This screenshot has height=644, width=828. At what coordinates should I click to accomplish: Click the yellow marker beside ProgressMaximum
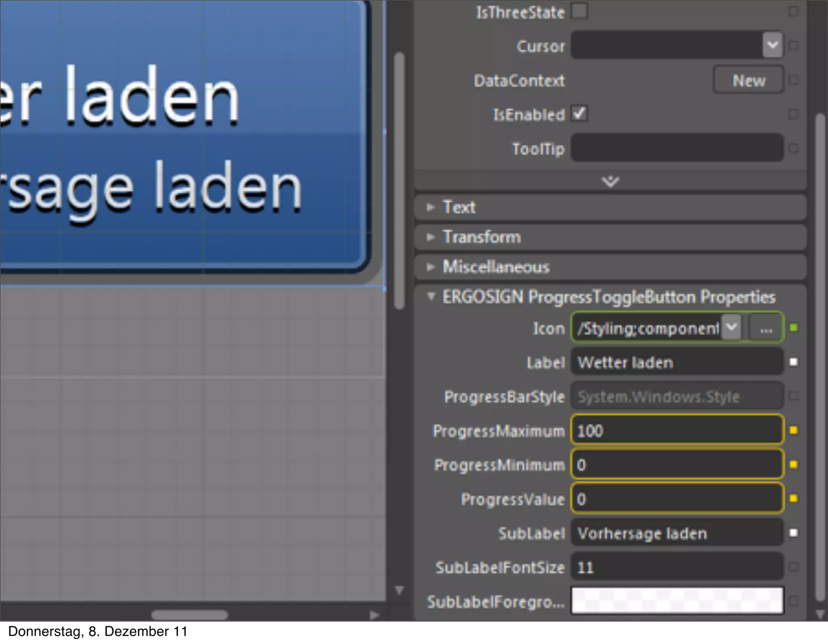pos(793,430)
